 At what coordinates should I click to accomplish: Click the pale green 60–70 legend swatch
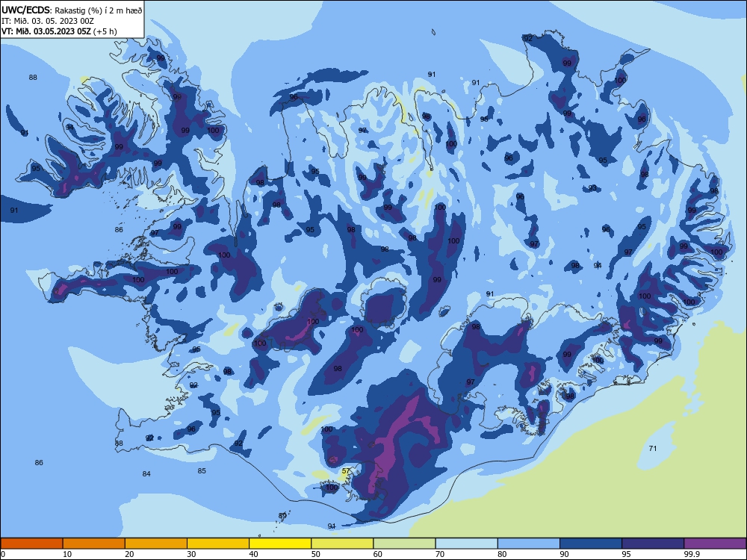click(x=404, y=544)
